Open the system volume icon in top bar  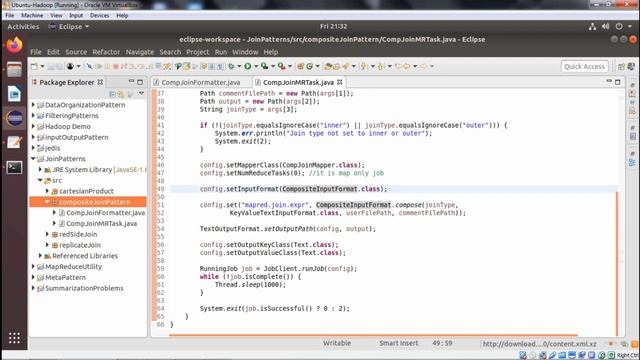pos(605,27)
